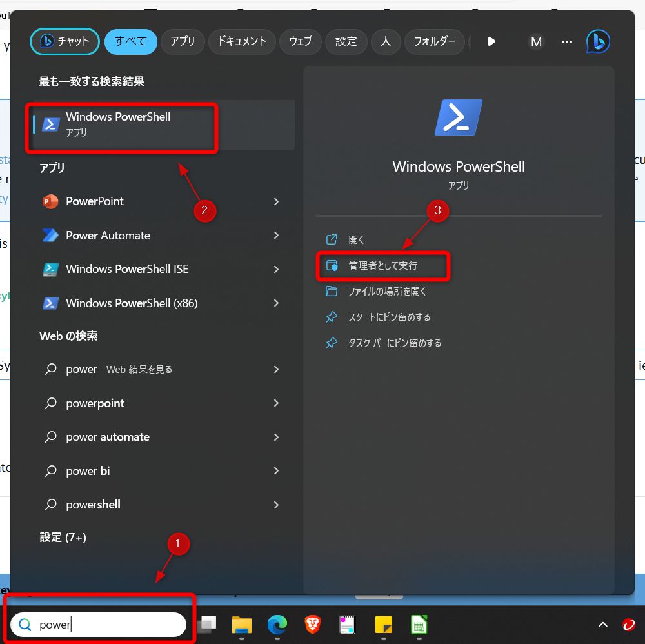Select the すべて filter tab
This screenshot has width=645, height=644.
[131, 41]
